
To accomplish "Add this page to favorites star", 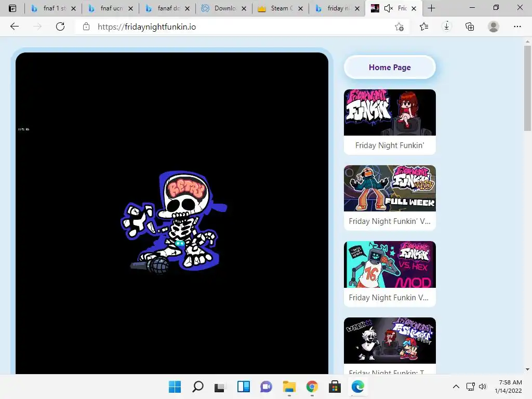I will click(x=400, y=27).
